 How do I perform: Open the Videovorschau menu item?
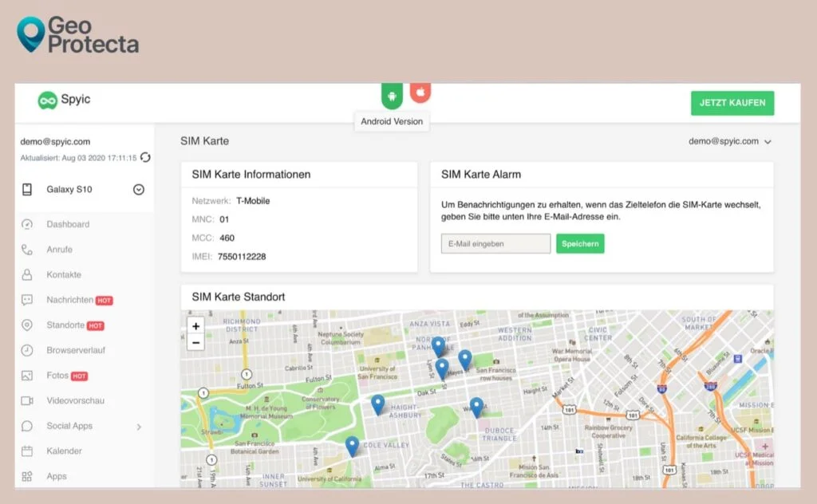pyautogui.click(x=75, y=401)
